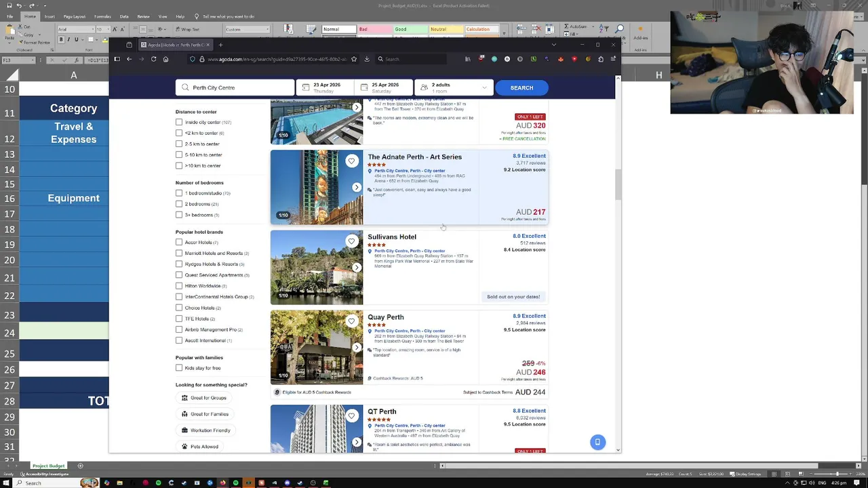Open Excel Formulas tab
868x488 pixels.
pyautogui.click(x=102, y=16)
